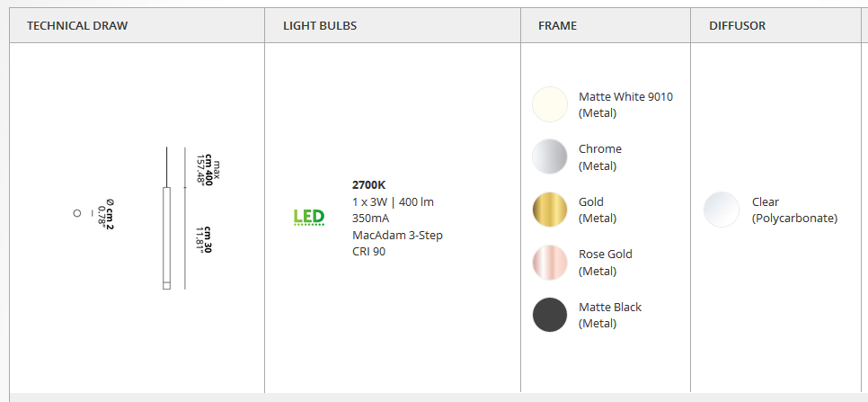Viewport: 868px width, 402px height.
Task: Click the Clear (Polycarbonate) label
Action: pos(795,210)
